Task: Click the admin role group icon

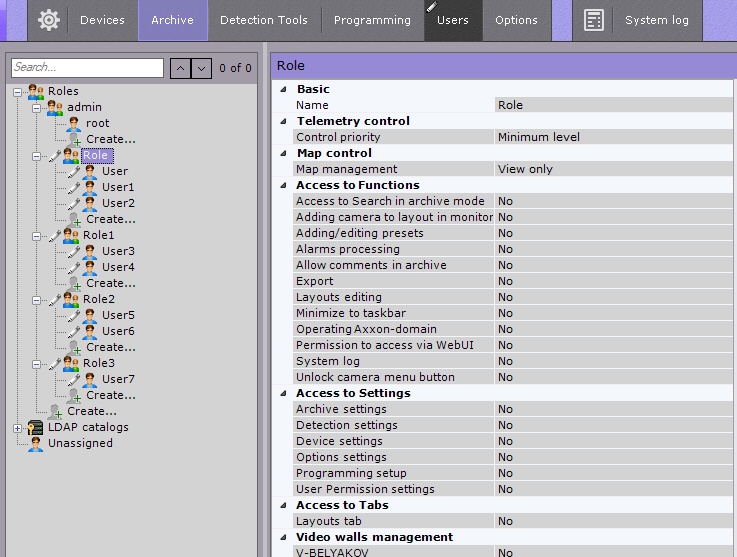Action: (x=55, y=107)
